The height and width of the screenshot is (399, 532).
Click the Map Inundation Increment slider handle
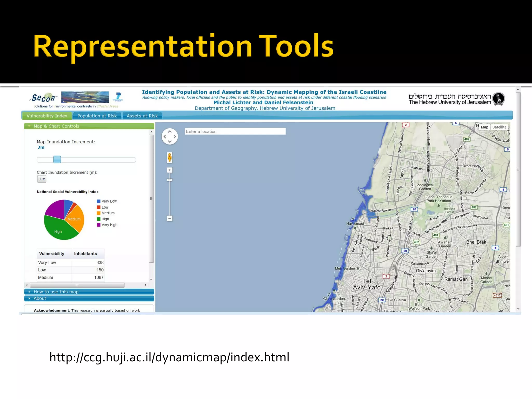[57, 159]
